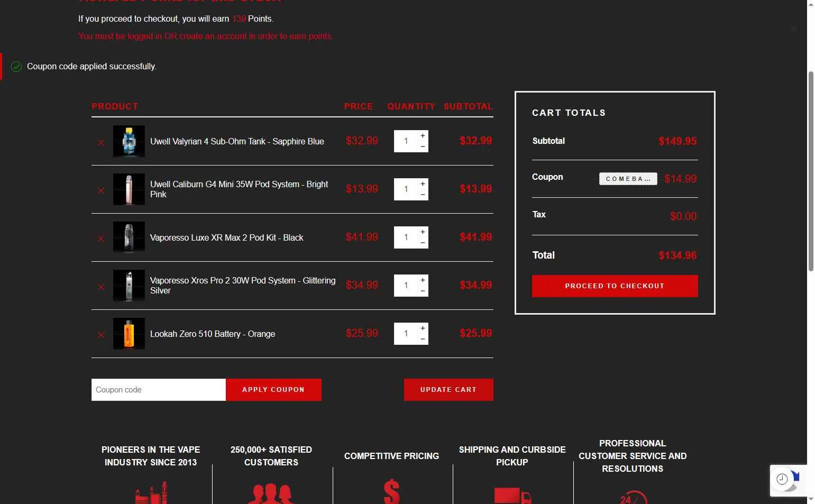Focus the Coupon code input field
Image resolution: width=815 pixels, height=504 pixels.
tap(159, 390)
